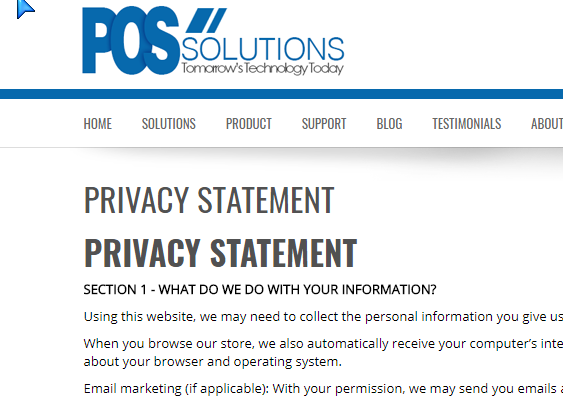Viewport: 563px width, 397px height.
Task: Open the ABOUT navigation item
Action: pyautogui.click(x=547, y=124)
